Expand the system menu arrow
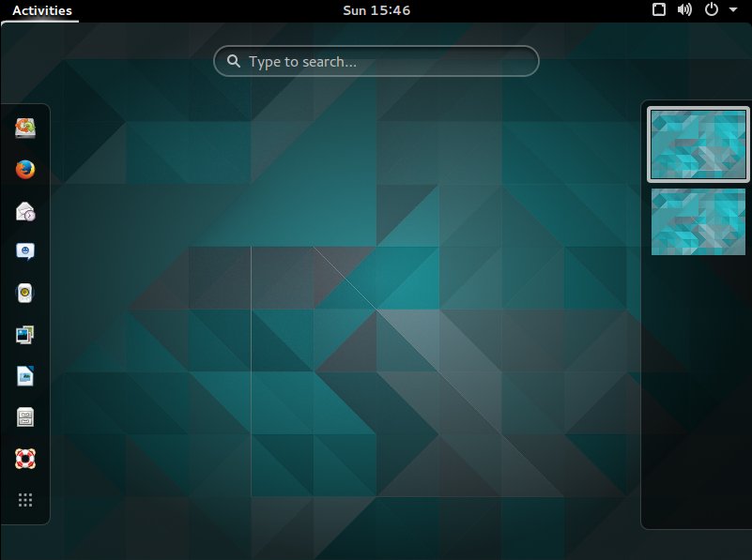The image size is (752, 560). pos(733,9)
